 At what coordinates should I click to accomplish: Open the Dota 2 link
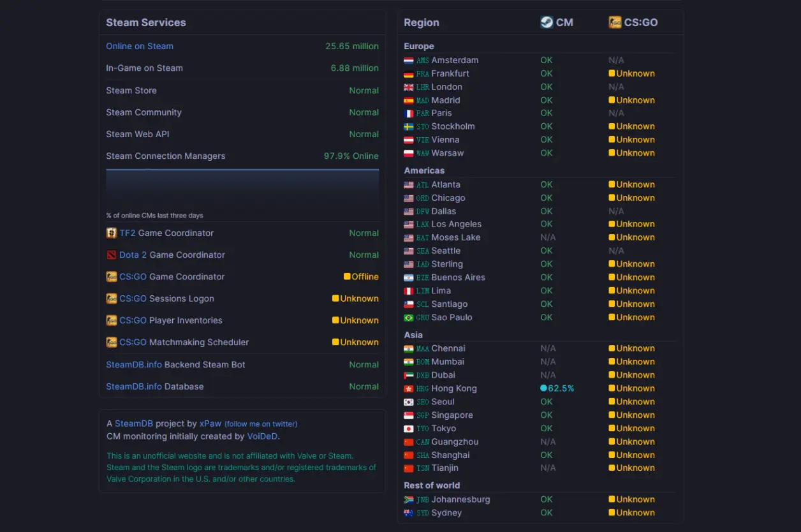tap(133, 255)
